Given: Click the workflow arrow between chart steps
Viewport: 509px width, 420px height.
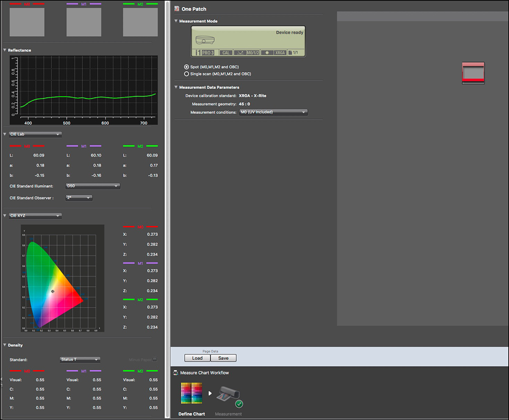Looking at the screenshot, I should pos(210,393).
